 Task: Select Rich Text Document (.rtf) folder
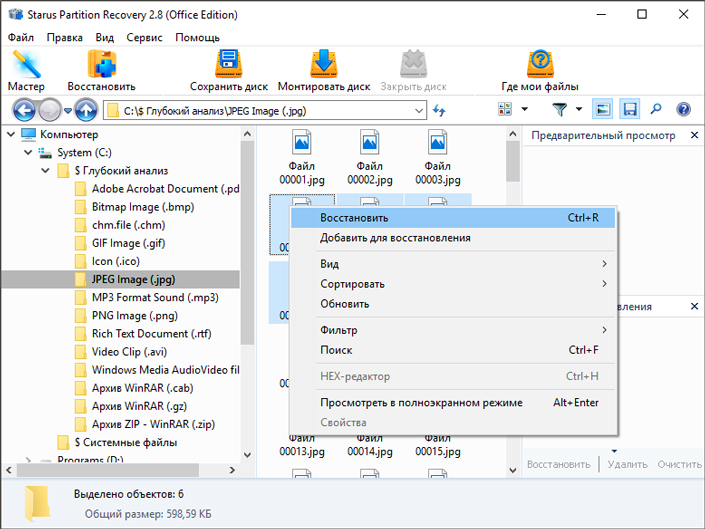pyautogui.click(x=143, y=333)
